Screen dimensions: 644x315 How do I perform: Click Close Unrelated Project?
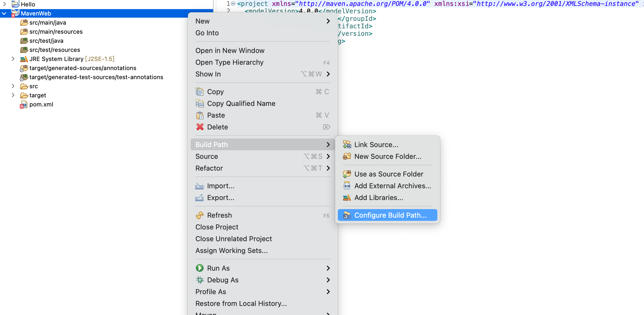233,239
